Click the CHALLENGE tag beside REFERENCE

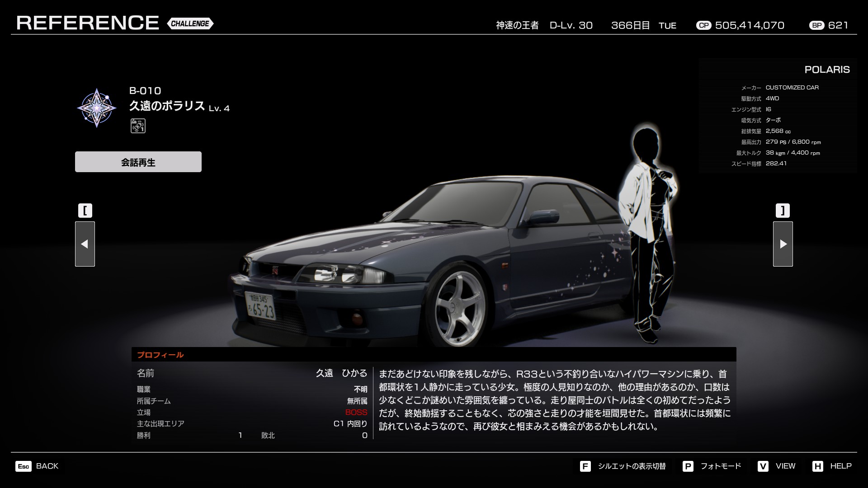190,23
